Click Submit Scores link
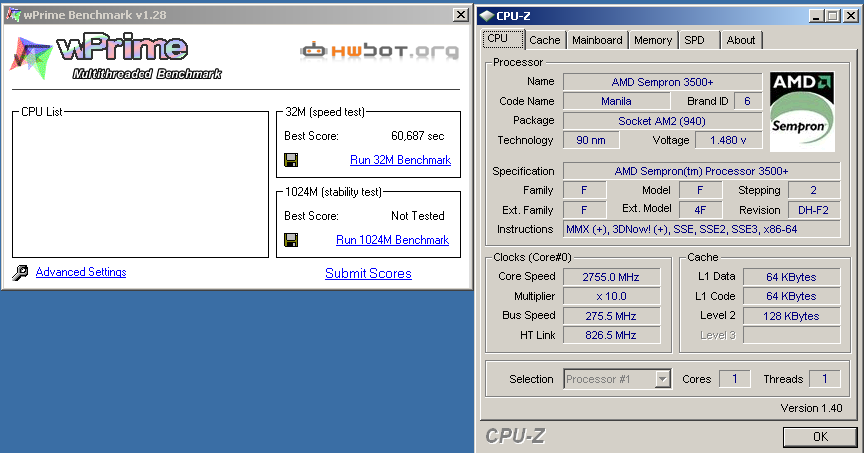The image size is (864, 453). (x=368, y=273)
